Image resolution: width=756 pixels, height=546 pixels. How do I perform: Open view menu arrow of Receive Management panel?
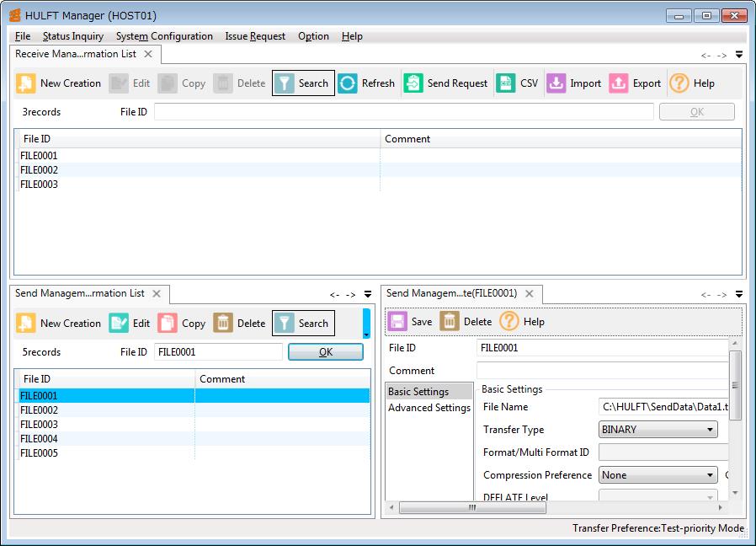[x=738, y=55]
